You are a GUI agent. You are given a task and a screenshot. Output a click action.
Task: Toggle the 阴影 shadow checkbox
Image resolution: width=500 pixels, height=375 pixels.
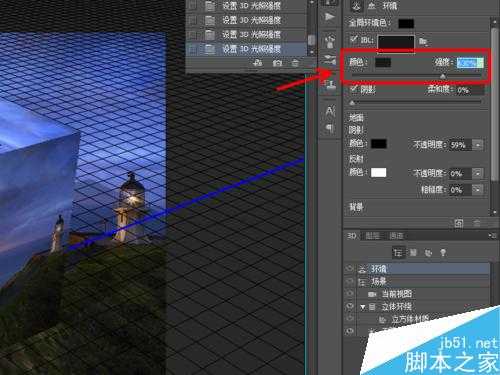(354, 89)
